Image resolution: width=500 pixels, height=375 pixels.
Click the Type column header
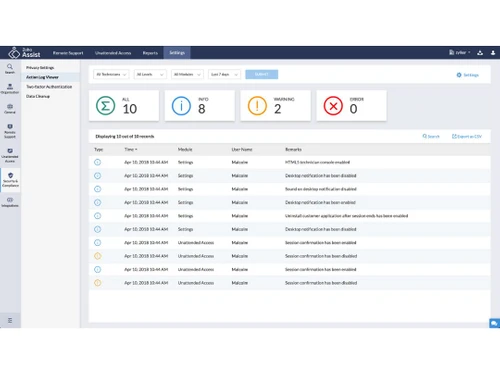pos(99,149)
